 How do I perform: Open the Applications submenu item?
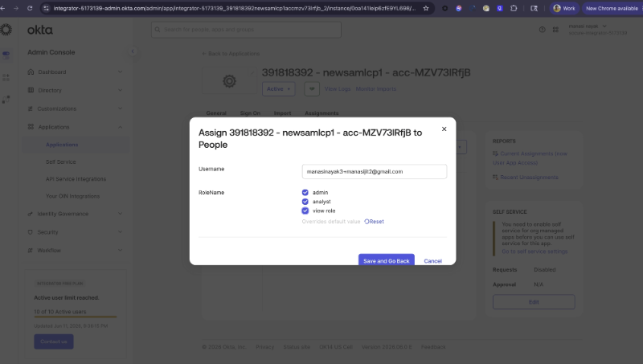(x=62, y=145)
